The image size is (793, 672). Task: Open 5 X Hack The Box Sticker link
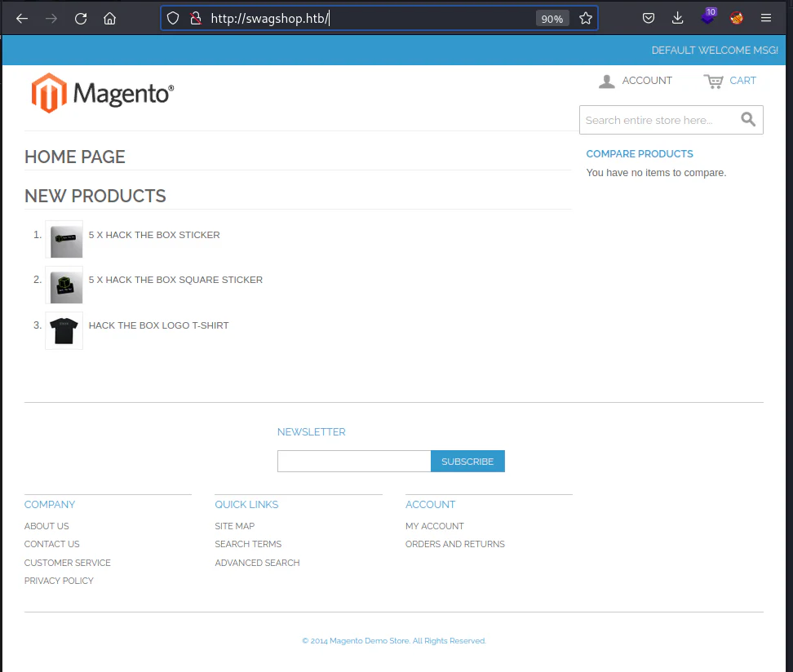[x=154, y=235]
